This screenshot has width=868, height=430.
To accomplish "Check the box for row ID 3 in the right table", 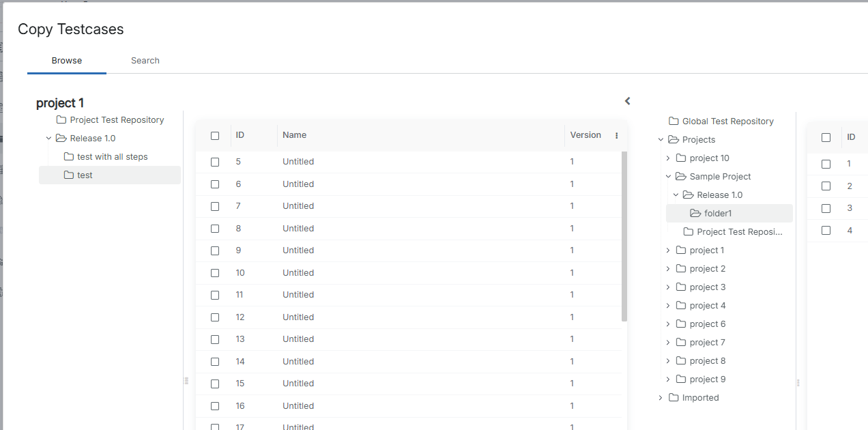I will (826, 209).
